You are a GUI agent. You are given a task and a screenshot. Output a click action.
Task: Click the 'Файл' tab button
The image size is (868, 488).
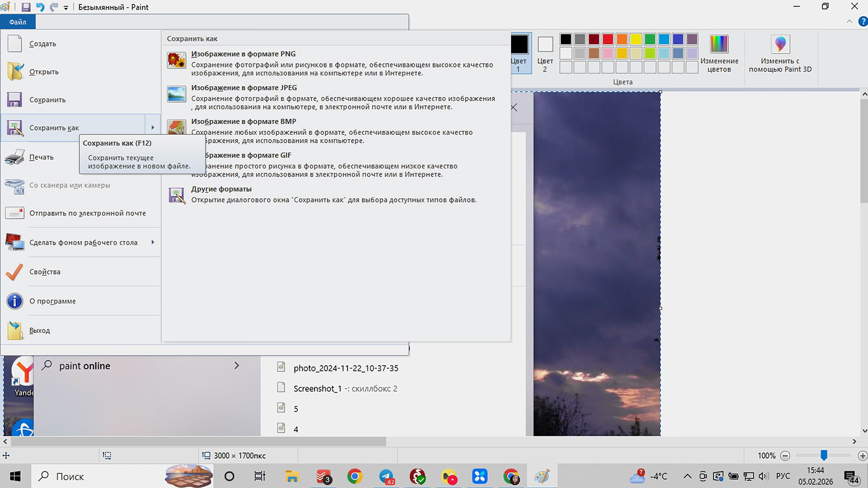coord(17,22)
